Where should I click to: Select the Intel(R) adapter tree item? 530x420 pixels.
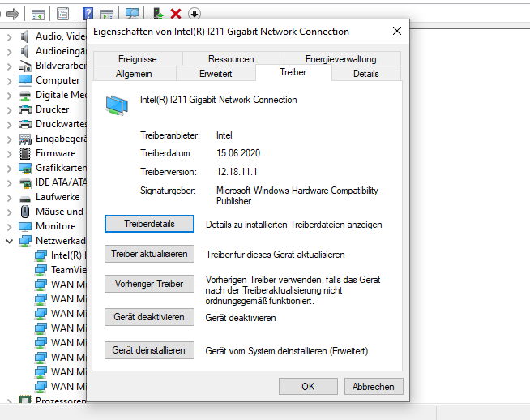click(x=61, y=255)
